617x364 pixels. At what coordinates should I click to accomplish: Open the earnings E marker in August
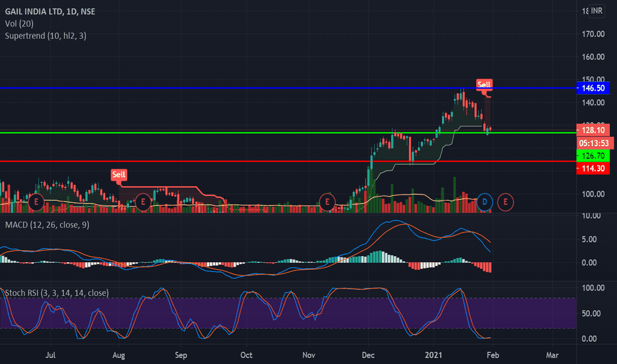tap(143, 203)
